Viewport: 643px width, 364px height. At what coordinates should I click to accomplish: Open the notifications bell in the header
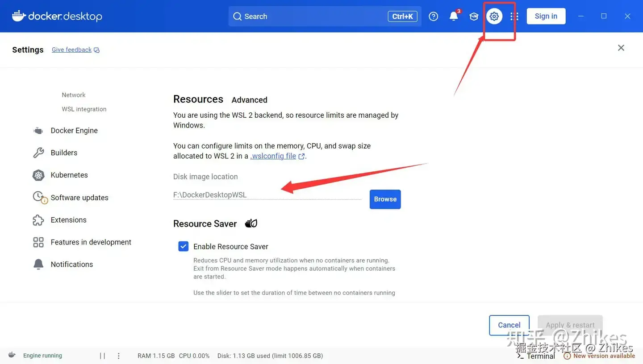[x=454, y=16]
